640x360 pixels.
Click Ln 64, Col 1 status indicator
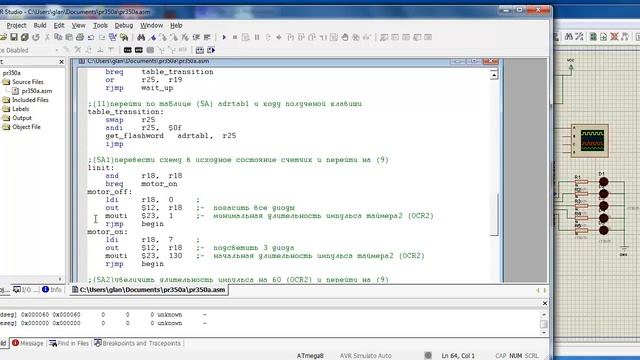458,356
